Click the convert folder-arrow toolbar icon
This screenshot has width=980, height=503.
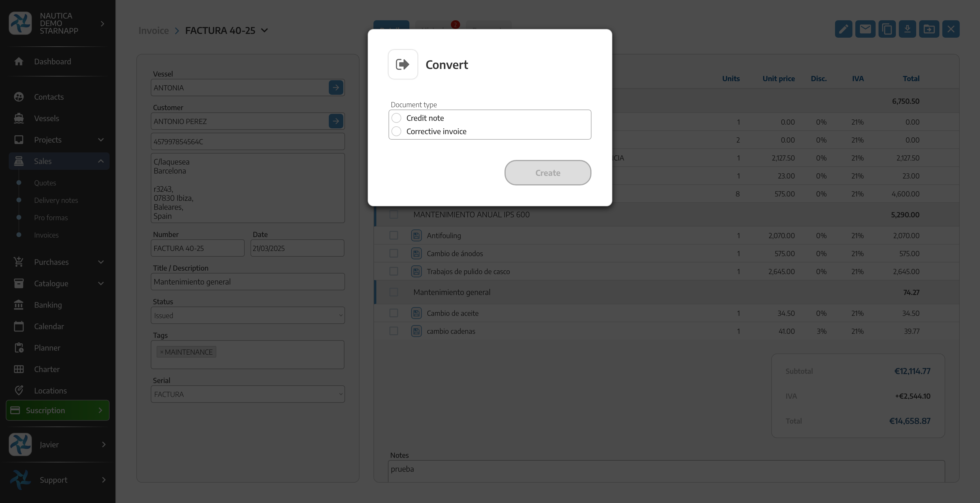(x=929, y=29)
